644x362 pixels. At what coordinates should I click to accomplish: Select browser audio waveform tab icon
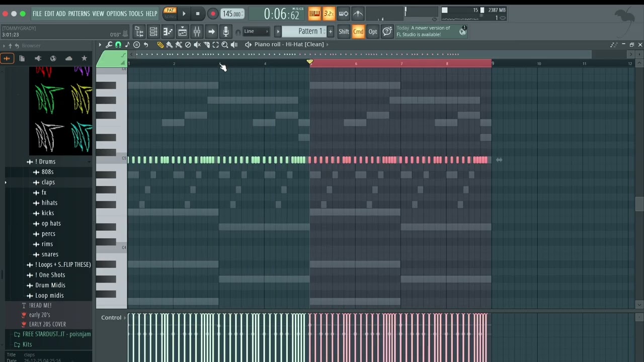(x=7, y=58)
